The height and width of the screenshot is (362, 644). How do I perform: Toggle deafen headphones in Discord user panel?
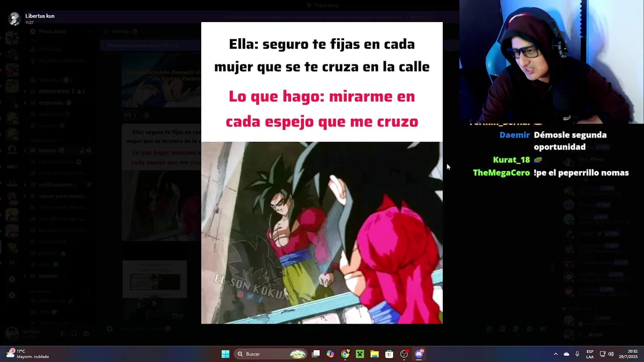[74, 333]
